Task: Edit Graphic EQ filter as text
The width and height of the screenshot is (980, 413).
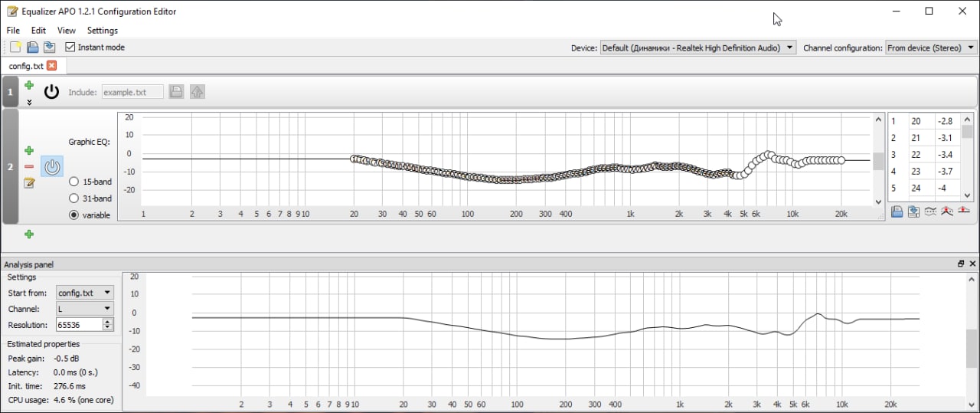Action: point(29,182)
